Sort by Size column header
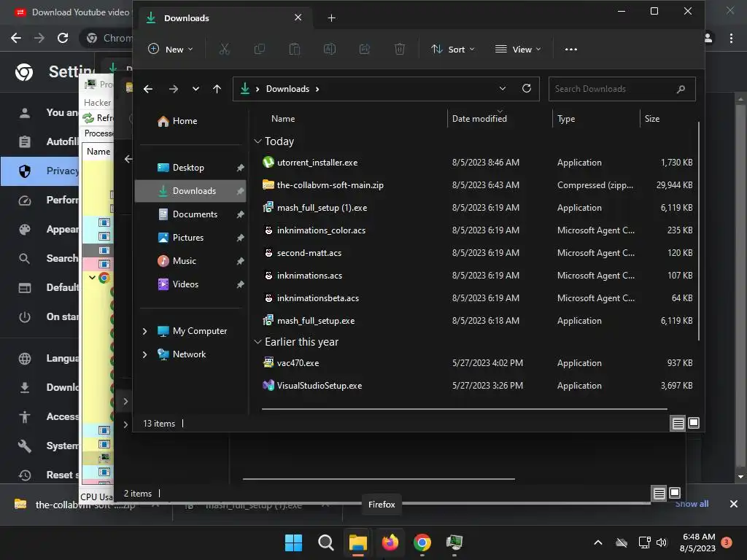This screenshot has height=560, width=747. [651, 119]
